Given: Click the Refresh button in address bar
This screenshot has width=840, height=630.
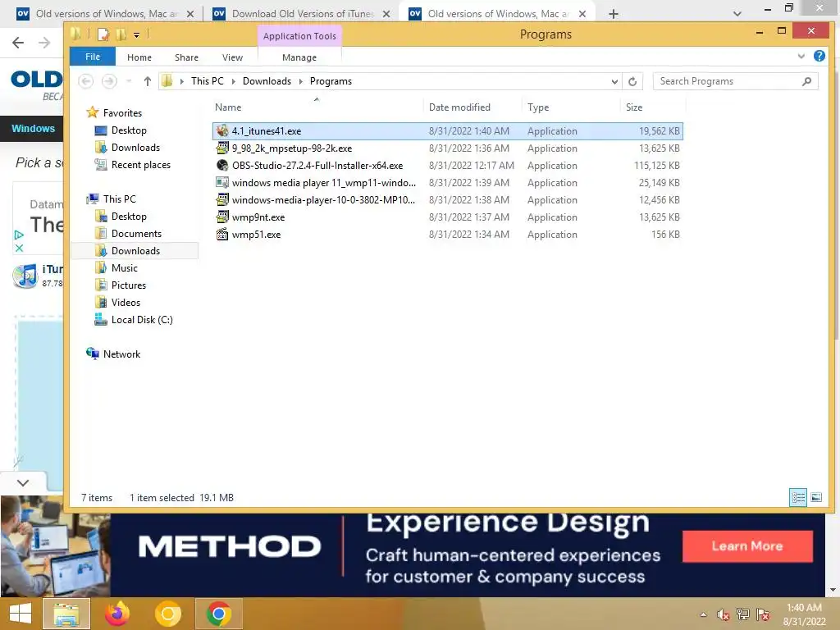Looking at the screenshot, I should tap(632, 81).
